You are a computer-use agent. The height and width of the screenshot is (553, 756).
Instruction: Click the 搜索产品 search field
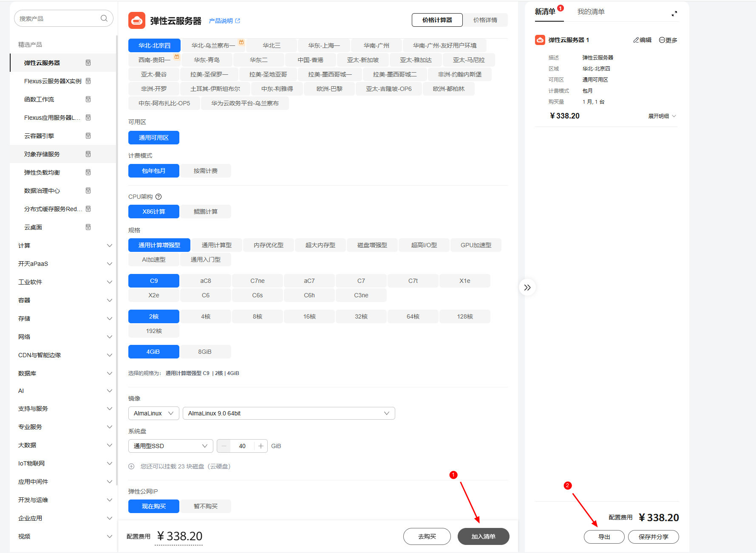[64, 18]
